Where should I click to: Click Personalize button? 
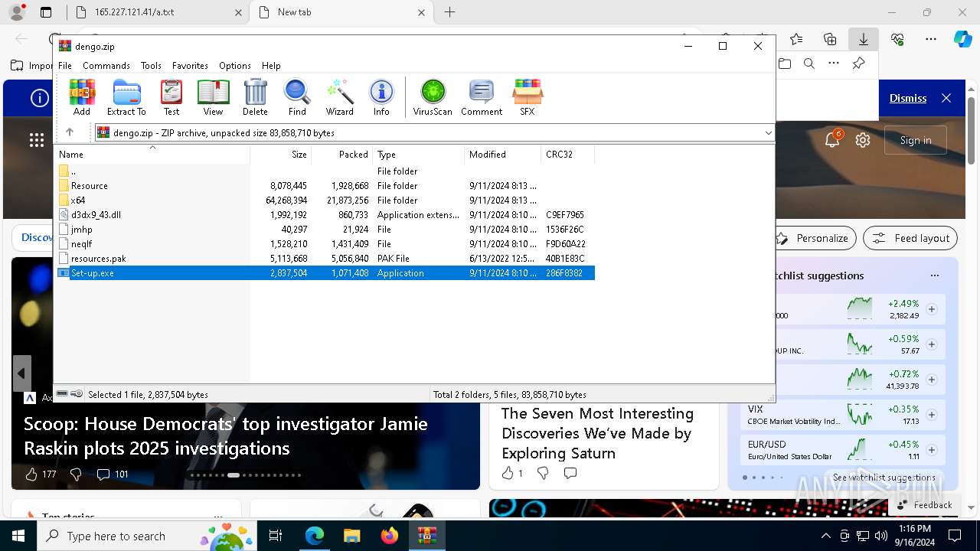click(x=814, y=238)
